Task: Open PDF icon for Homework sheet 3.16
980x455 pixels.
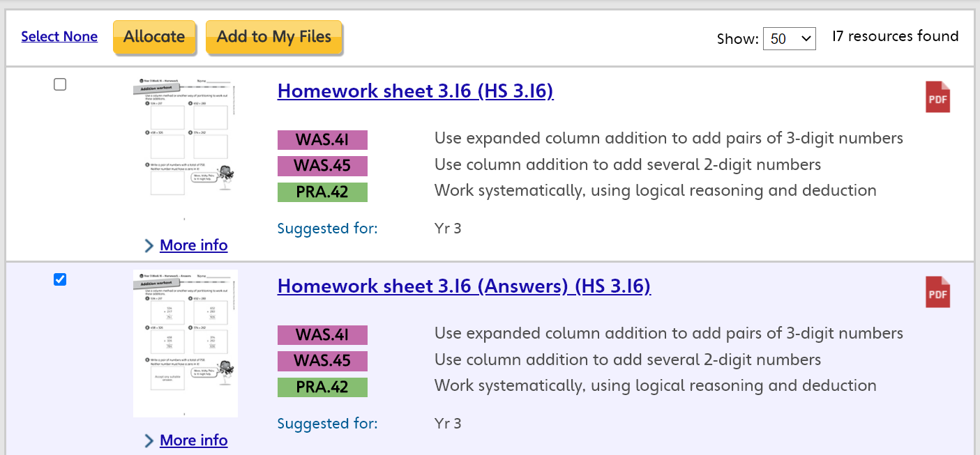Action: [x=937, y=97]
